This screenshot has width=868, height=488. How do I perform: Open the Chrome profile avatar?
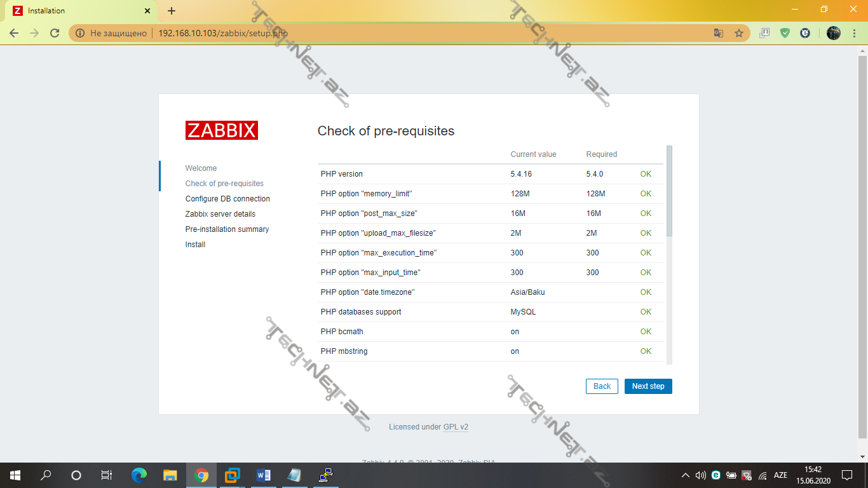(833, 33)
